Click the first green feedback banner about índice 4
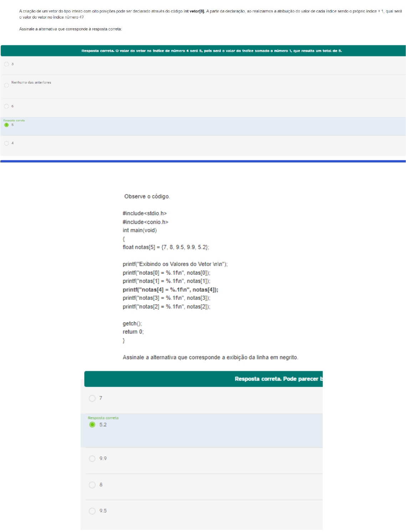406x532 pixels. [x=211, y=51]
